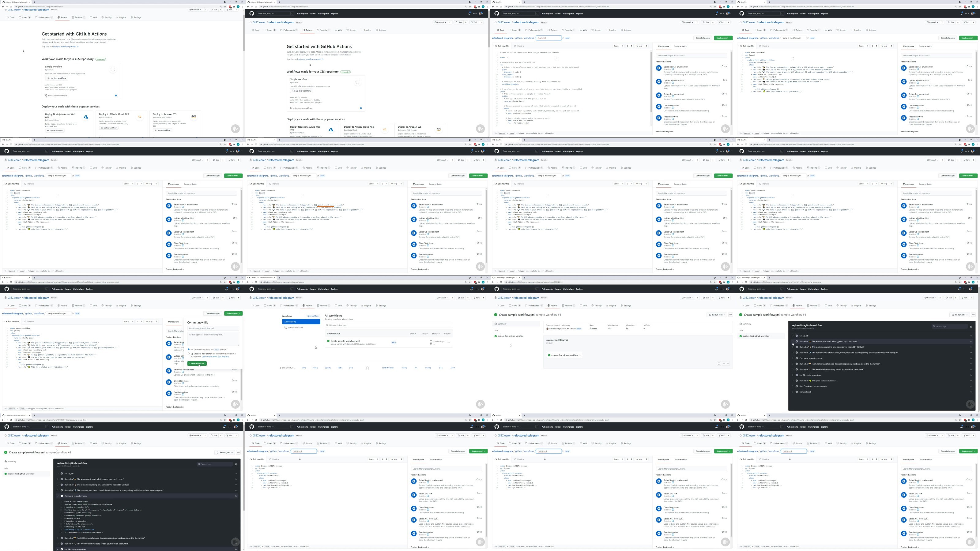Open the three-dot menu of the Create sample-workflow.yml run
Image resolution: width=980 pixels, height=551 pixels.
[449, 342]
